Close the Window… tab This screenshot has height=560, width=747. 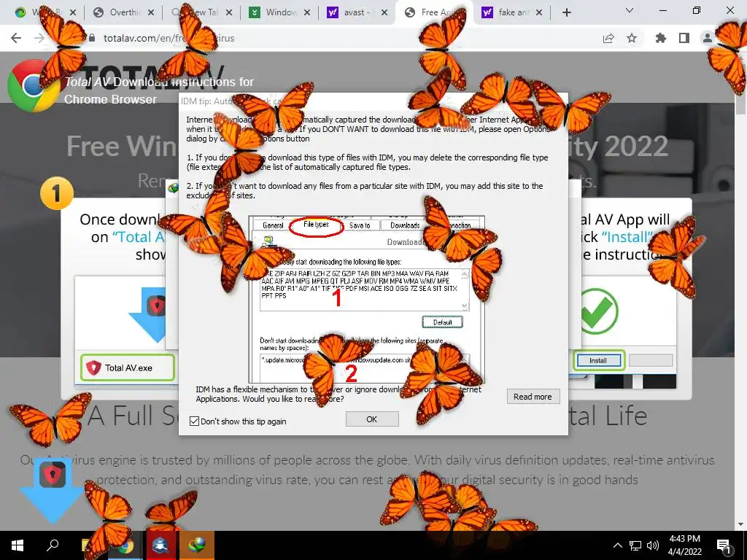click(307, 13)
